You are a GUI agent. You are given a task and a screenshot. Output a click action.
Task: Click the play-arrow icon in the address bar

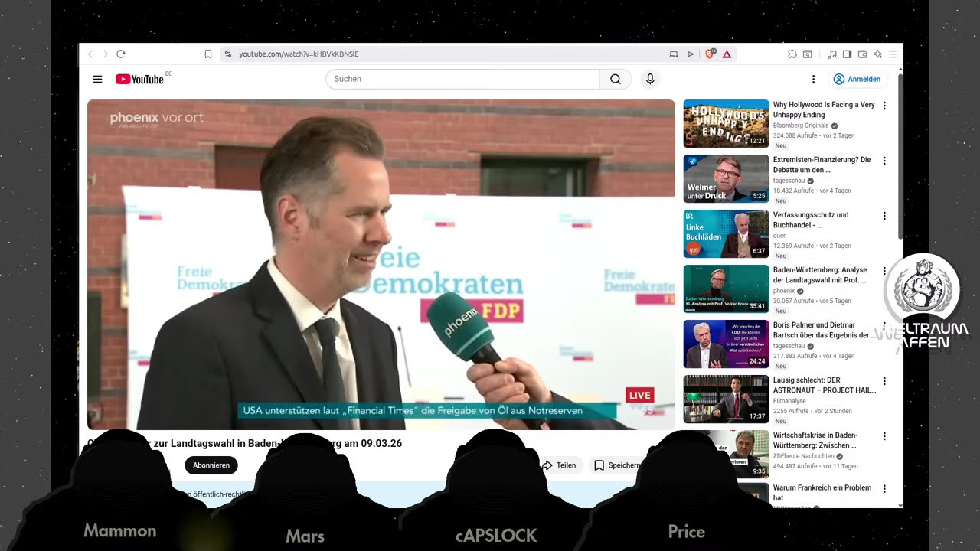[691, 54]
